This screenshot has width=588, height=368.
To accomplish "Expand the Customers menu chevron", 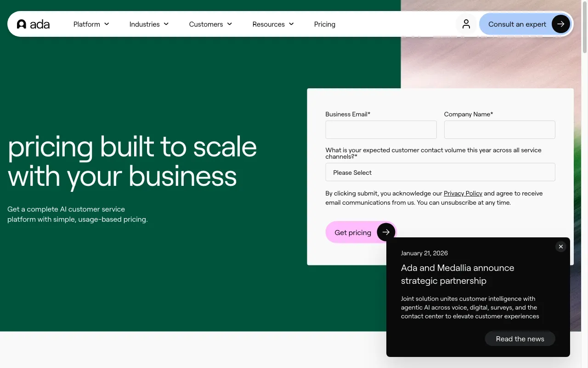I will (230, 24).
